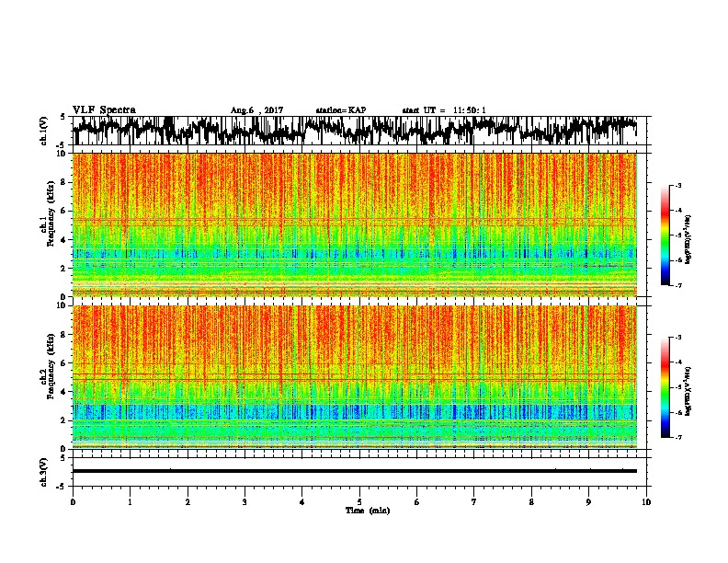Click the -7 tick on ch.1 color bar
728x563 pixels.
pos(678,285)
